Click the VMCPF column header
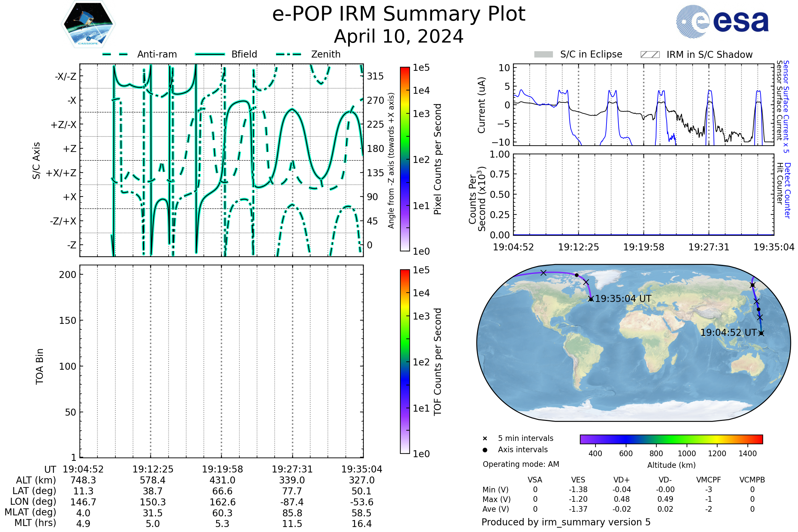This screenshot has height=532, width=798. tap(709, 480)
